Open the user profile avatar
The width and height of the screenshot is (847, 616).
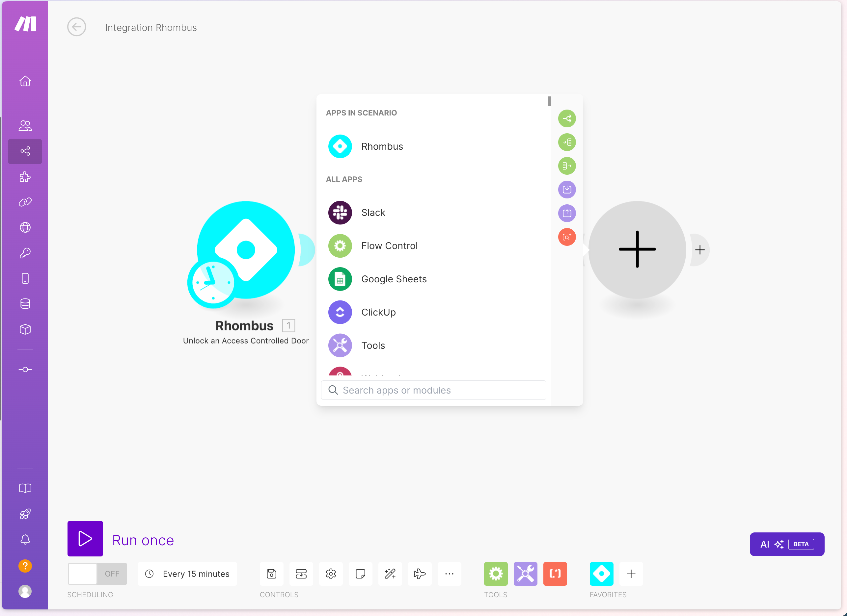pos(25,591)
